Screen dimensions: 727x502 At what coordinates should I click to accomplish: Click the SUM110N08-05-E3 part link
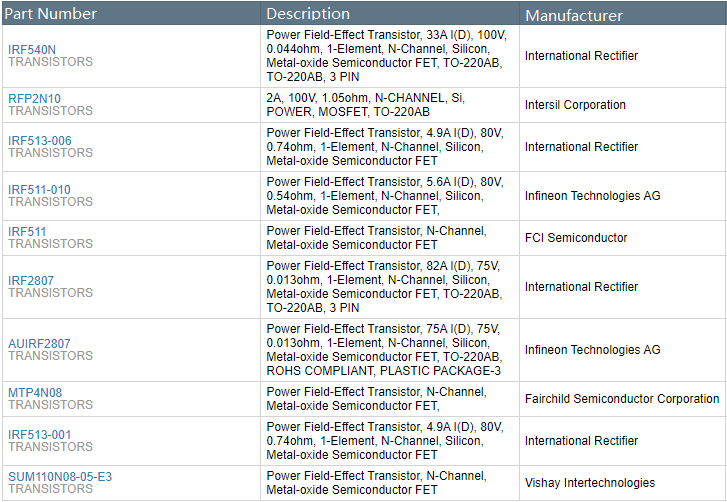tap(60, 476)
